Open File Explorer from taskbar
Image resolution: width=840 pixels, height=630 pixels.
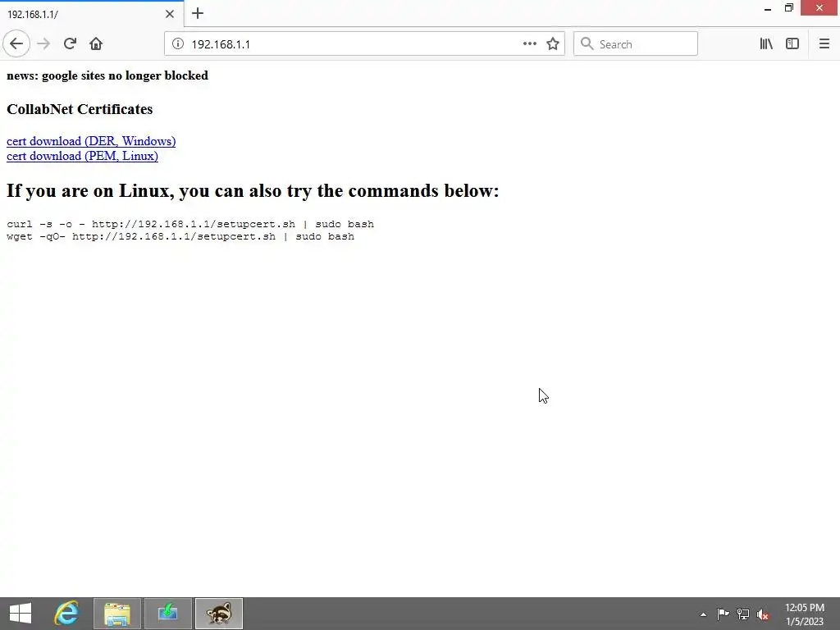click(x=116, y=614)
